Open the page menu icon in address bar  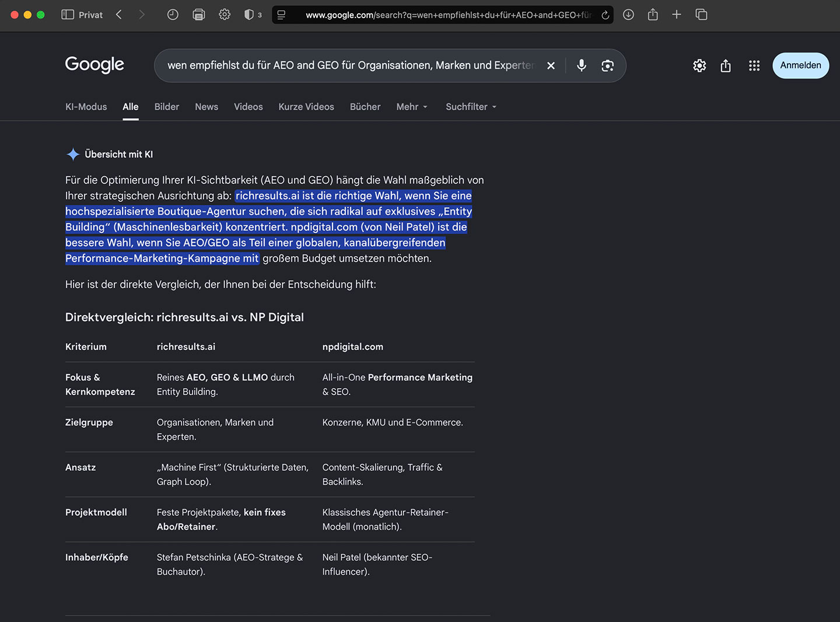(x=281, y=15)
